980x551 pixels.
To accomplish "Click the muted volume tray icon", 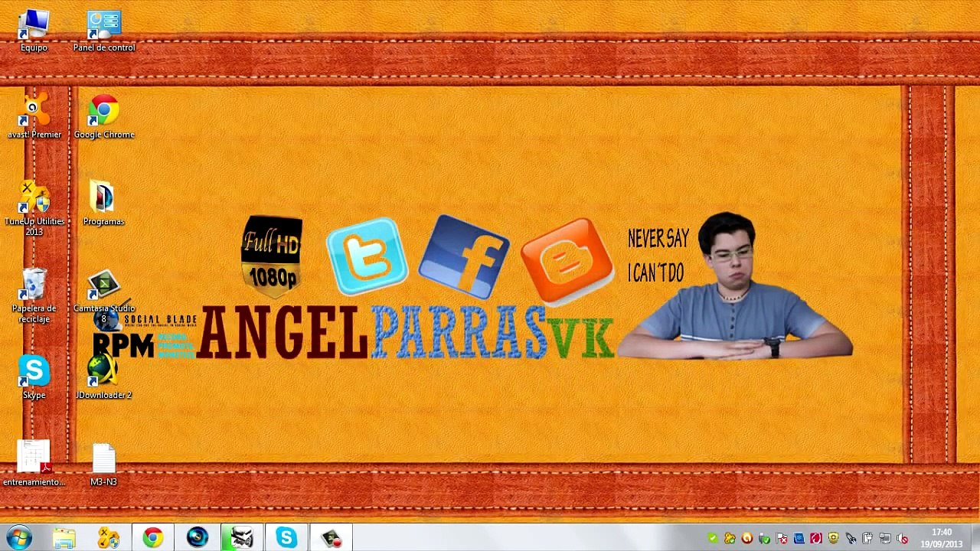I will pyautogui.click(x=902, y=538).
